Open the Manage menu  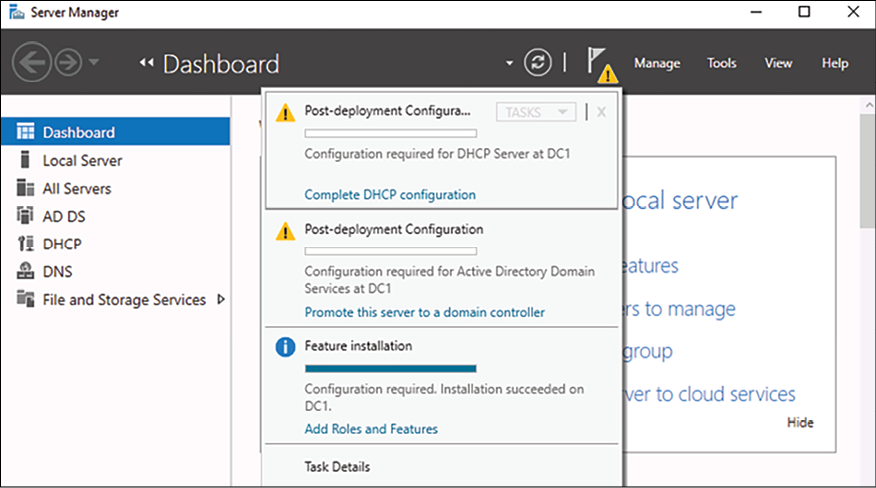pos(657,63)
